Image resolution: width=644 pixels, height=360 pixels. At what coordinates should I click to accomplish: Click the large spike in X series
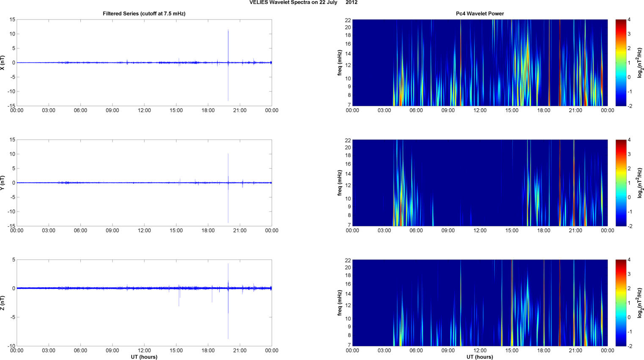point(228,42)
